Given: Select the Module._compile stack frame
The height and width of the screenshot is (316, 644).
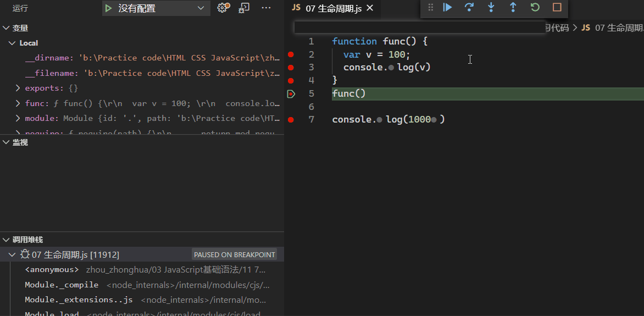Looking at the screenshot, I should tap(62, 285).
